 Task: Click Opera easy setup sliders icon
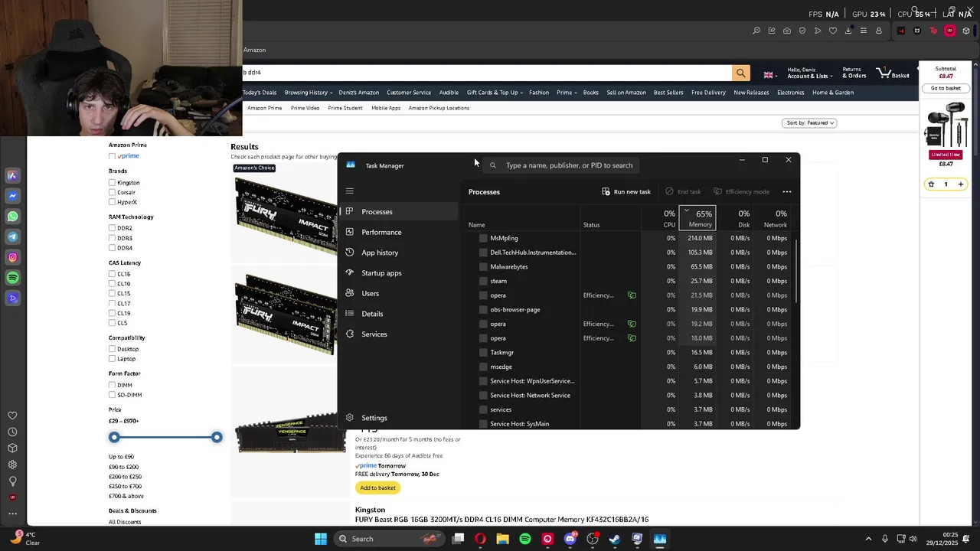click(x=864, y=31)
